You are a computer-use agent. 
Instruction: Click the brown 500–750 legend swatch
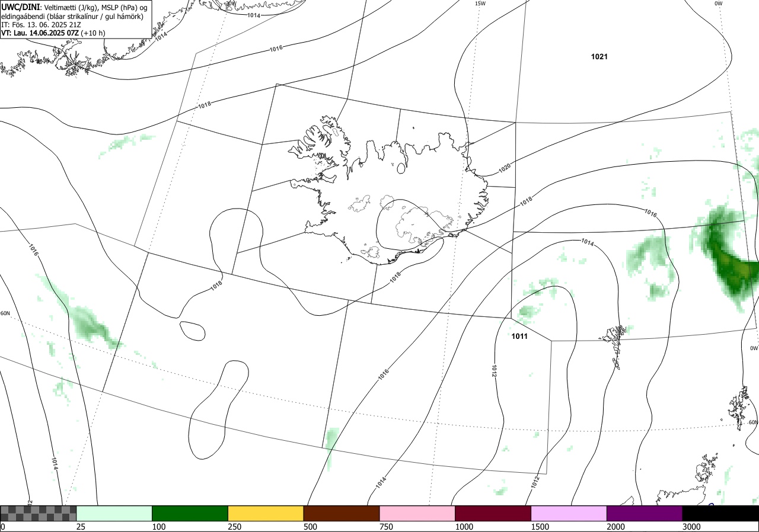(342, 513)
